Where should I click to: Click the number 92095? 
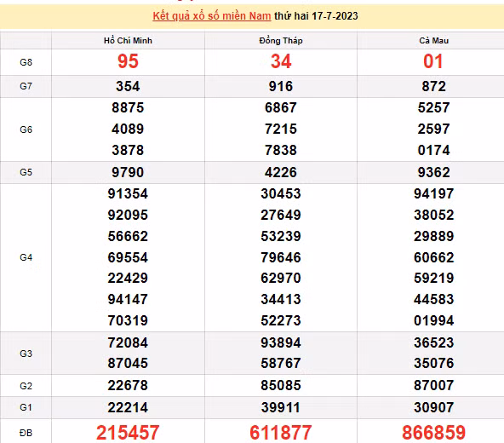click(128, 215)
